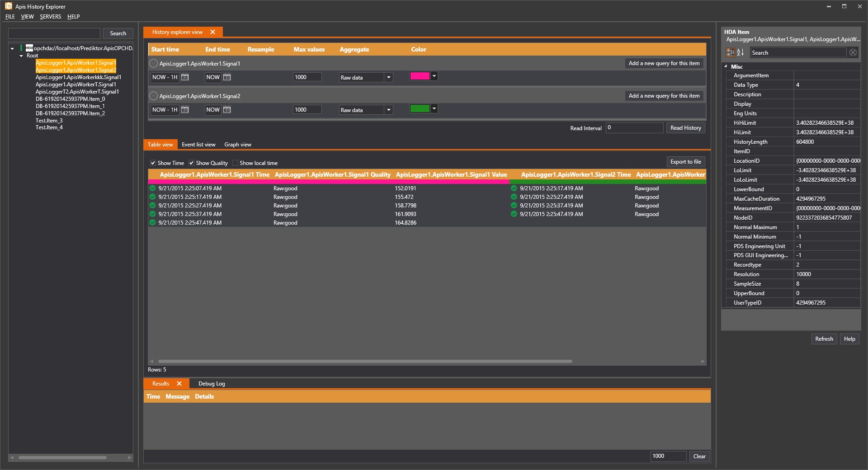Viewport: 868px width, 470px height.
Task: Enable the Show local time checkbox
Action: click(235, 163)
